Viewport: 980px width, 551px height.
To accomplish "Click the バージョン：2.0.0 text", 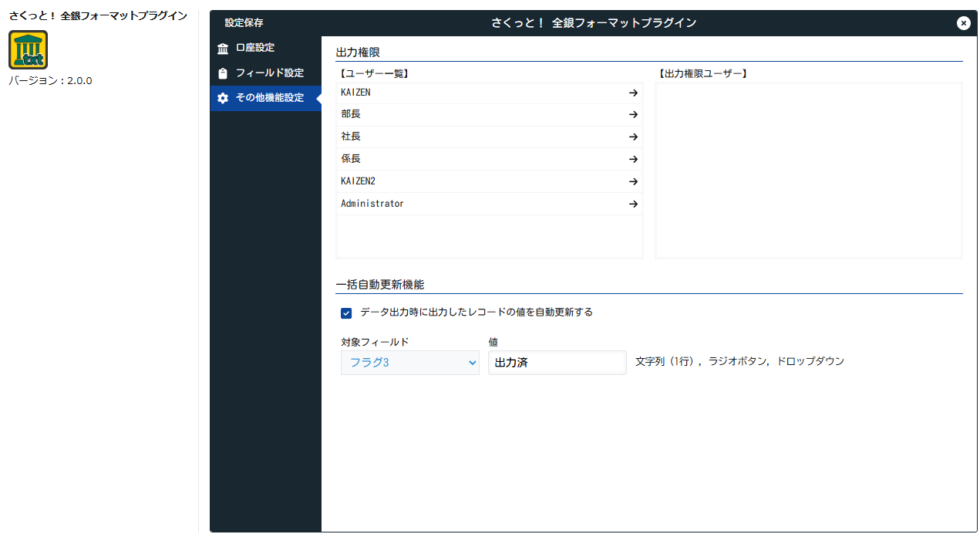I will pyautogui.click(x=50, y=80).
